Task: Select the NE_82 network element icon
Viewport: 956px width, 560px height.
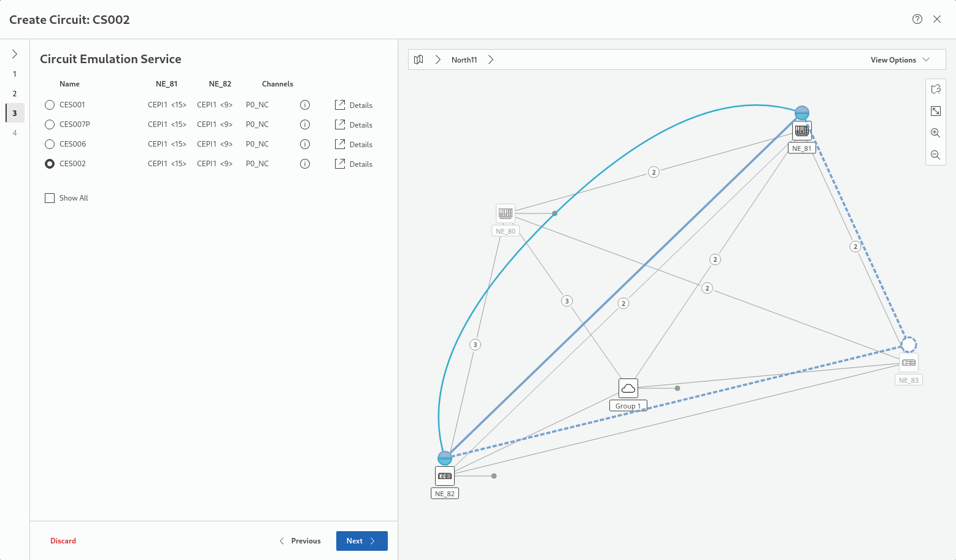Action: pyautogui.click(x=445, y=476)
